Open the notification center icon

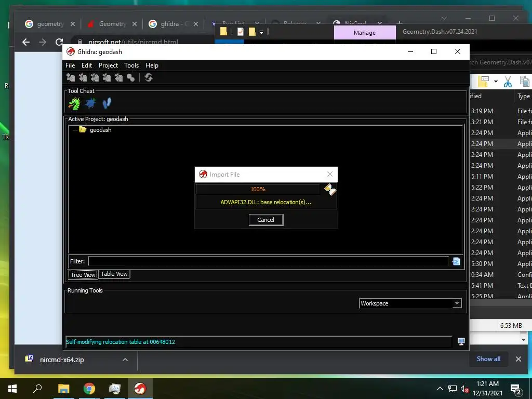(516, 389)
